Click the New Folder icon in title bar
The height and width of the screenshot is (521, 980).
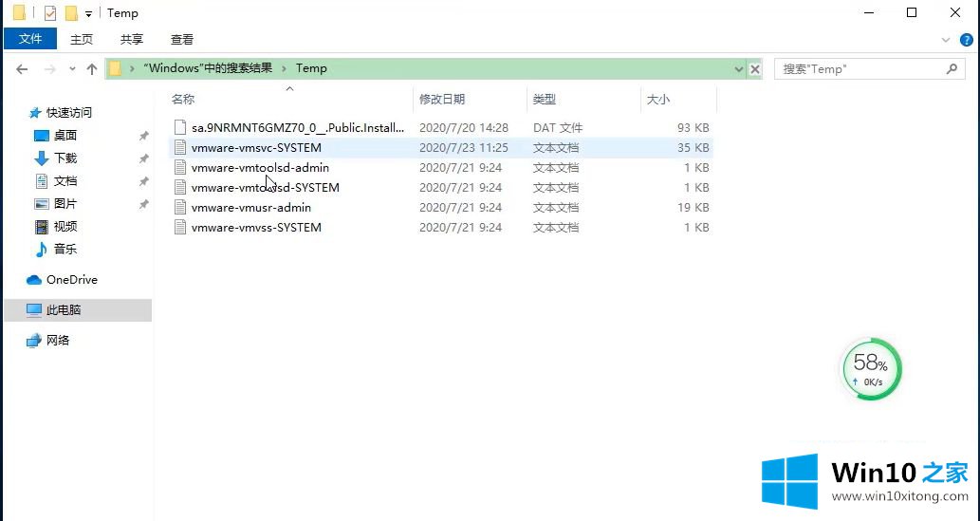tap(71, 13)
